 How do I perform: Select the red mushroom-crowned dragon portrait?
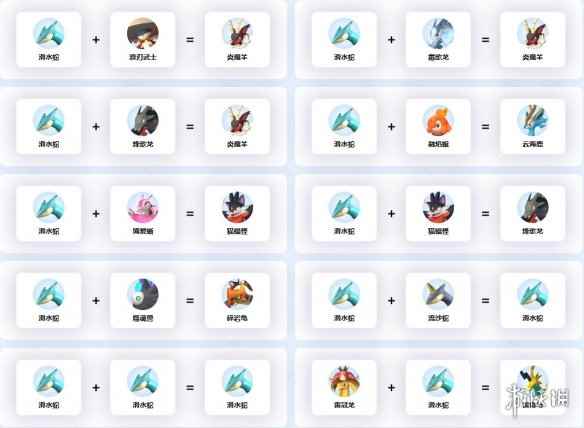click(344, 381)
